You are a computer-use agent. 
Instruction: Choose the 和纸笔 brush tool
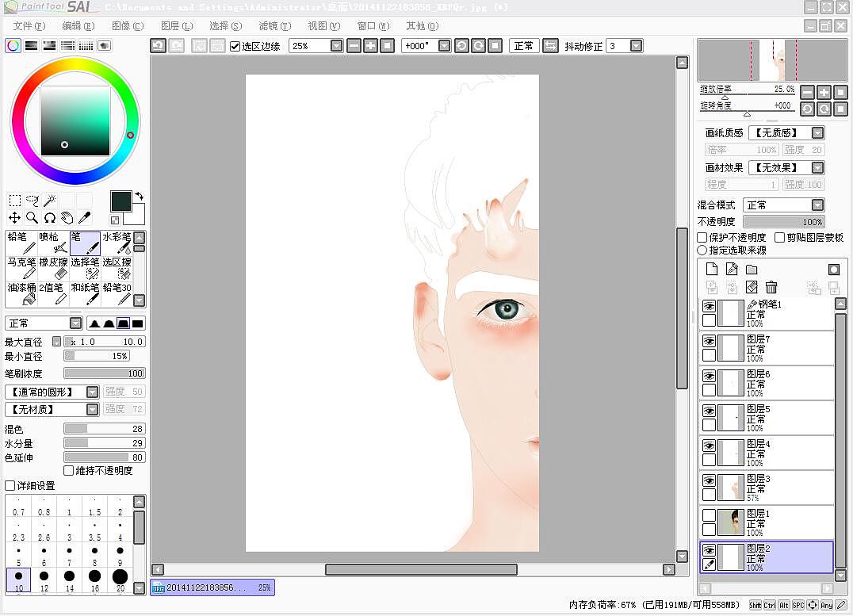(x=85, y=293)
